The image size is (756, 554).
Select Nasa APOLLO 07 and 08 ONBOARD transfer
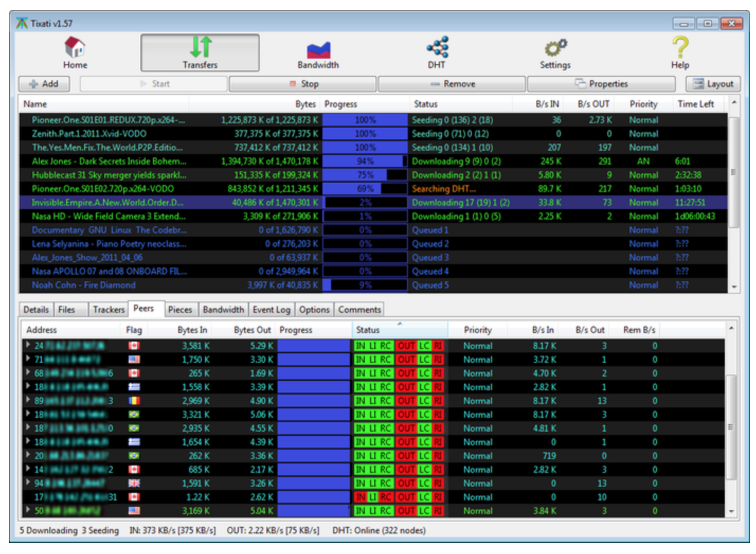tap(373, 271)
